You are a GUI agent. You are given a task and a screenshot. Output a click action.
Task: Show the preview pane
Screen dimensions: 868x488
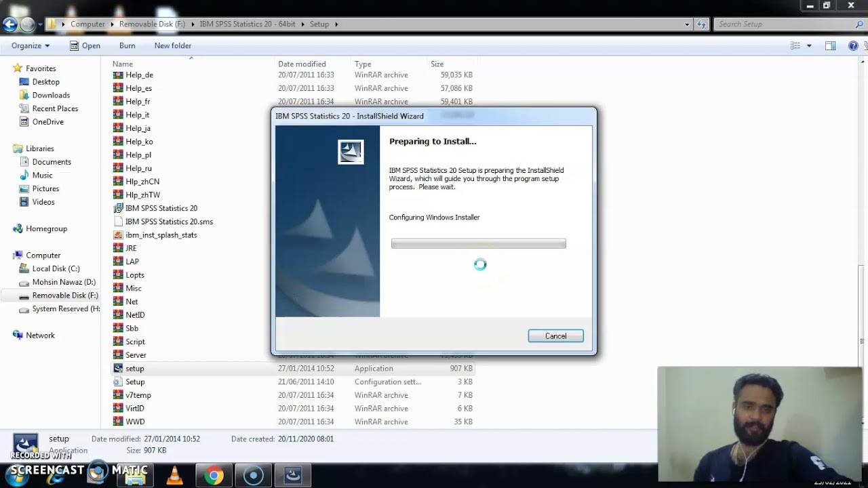point(830,46)
